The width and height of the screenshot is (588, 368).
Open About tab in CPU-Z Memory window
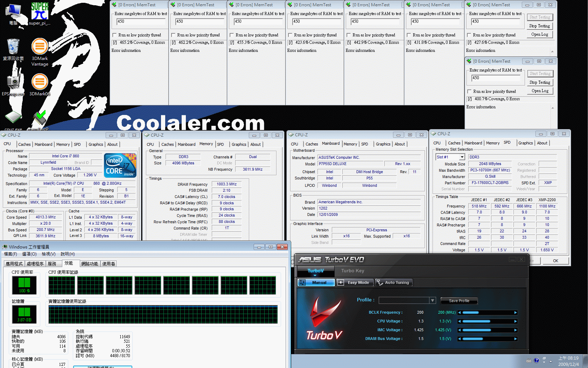pyautogui.click(x=255, y=144)
